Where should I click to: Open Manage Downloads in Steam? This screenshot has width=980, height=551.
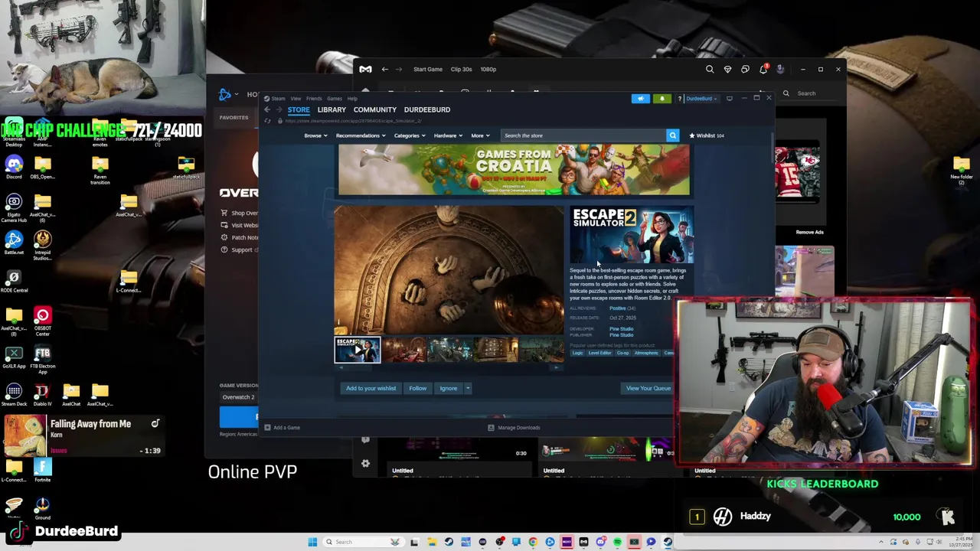[514, 428]
